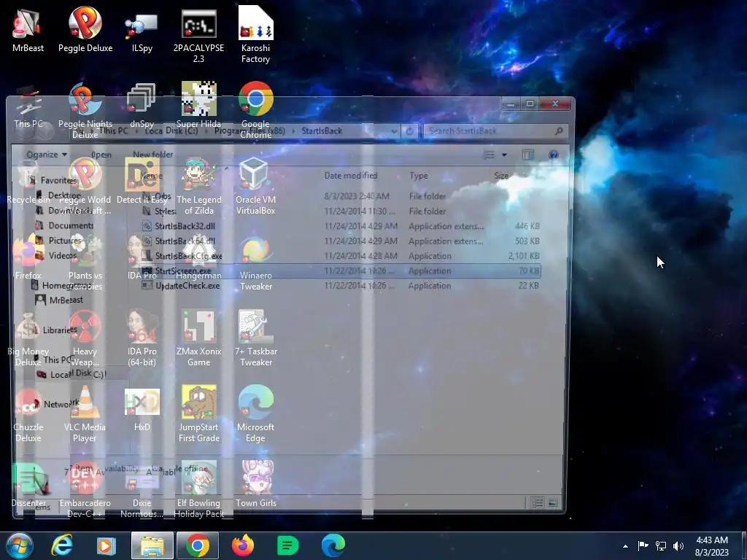Open the Windows Start menu orb

click(x=20, y=545)
